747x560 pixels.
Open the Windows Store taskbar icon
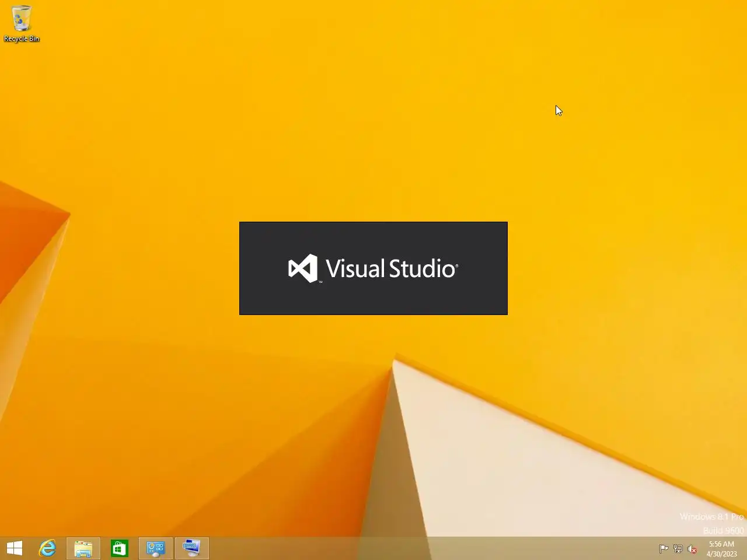tap(120, 548)
